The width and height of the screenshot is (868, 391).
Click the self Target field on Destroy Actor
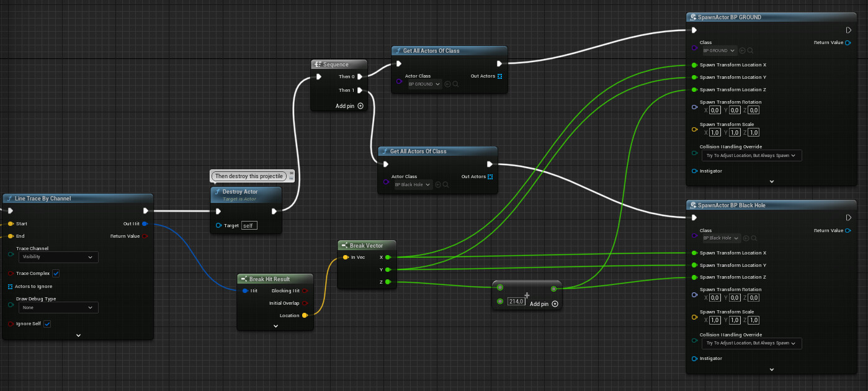[249, 225]
